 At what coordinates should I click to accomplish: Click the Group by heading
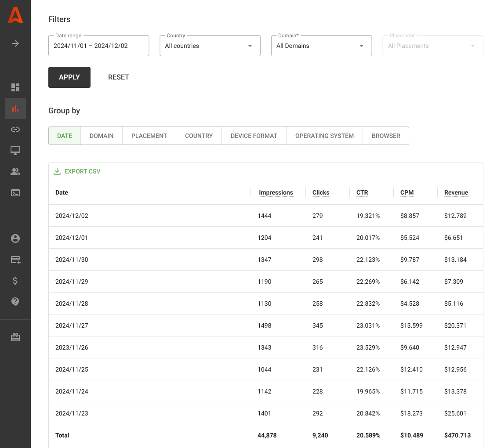pos(64,111)
